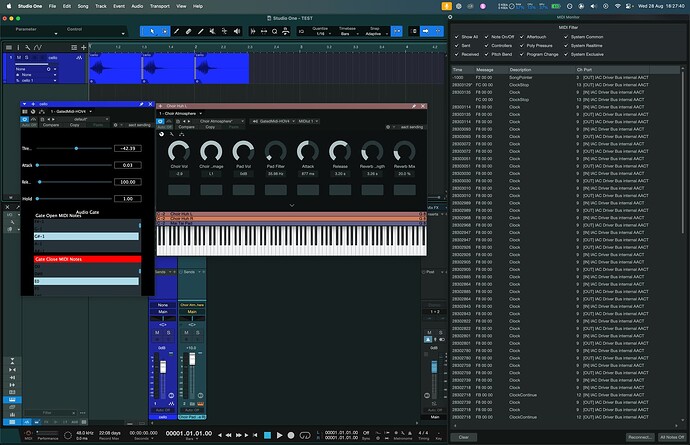The image size is (690, 445).
Task: Adjust the Reverb Mix knob
Action: tap(404, 151)
